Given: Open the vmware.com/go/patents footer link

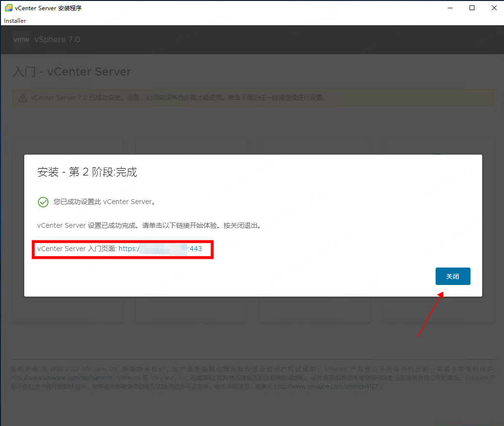Looking at the screenshot, I should pos(62,378).
